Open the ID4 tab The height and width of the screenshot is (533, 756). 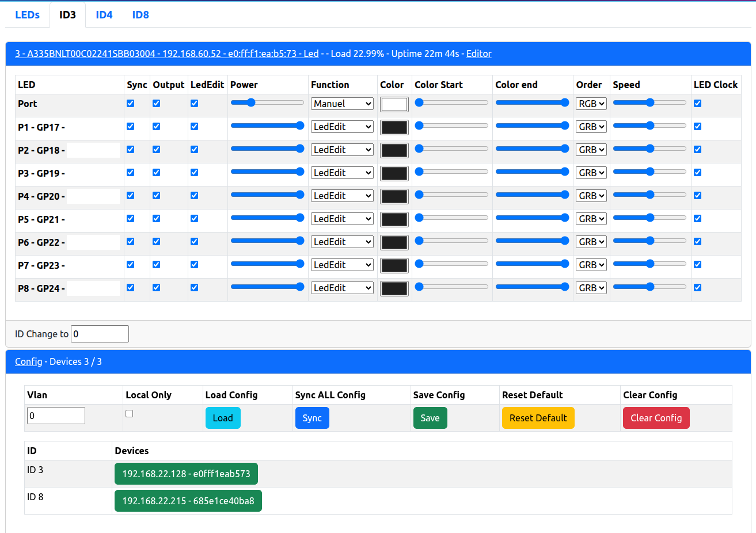104,15
